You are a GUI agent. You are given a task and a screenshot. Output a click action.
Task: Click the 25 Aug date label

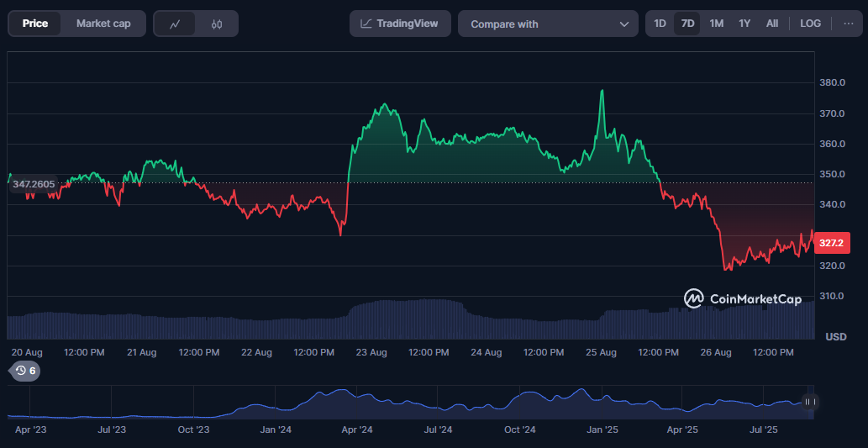click(x=601, y=353)
